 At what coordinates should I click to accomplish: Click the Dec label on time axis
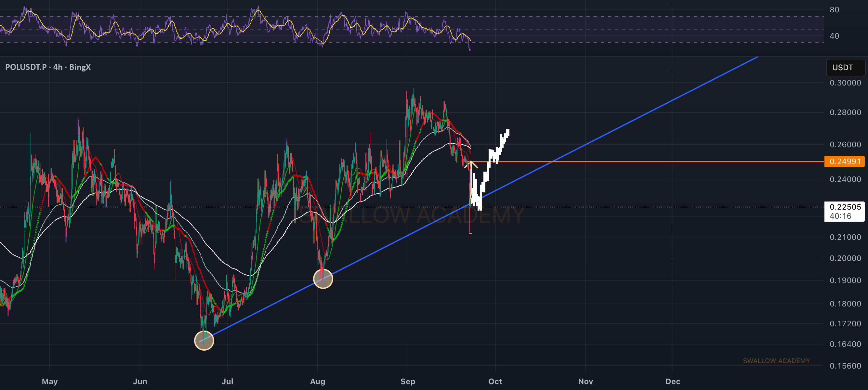pos(673,381)
